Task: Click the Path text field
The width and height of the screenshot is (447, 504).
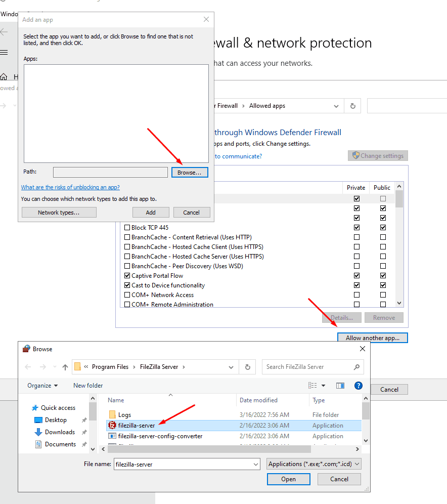Action: pyautogui.click(x=110, y=172)
